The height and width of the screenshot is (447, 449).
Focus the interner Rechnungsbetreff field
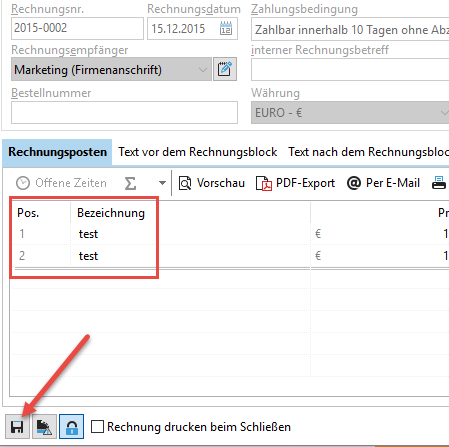point(350,69)
